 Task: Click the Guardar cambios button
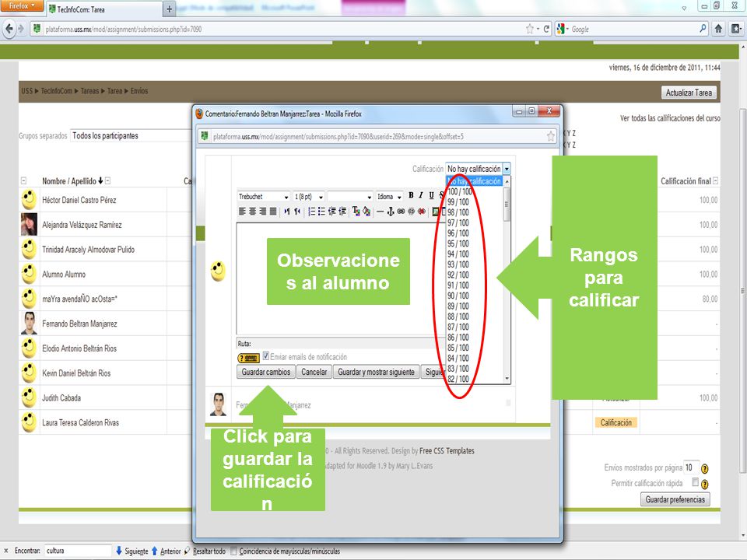(266, 372)
